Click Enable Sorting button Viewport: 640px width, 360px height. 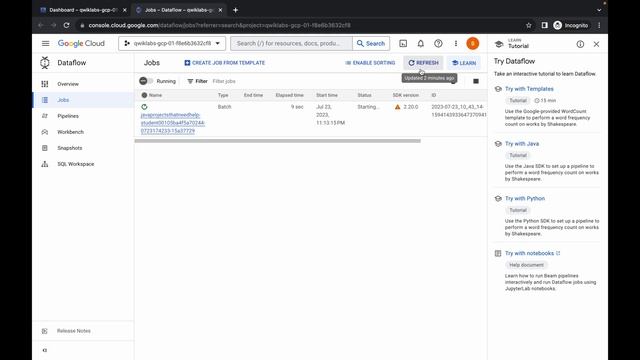point(370,63)
